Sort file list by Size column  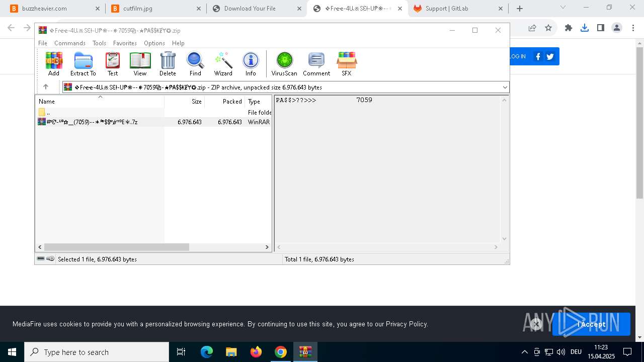tap(185, 102)
